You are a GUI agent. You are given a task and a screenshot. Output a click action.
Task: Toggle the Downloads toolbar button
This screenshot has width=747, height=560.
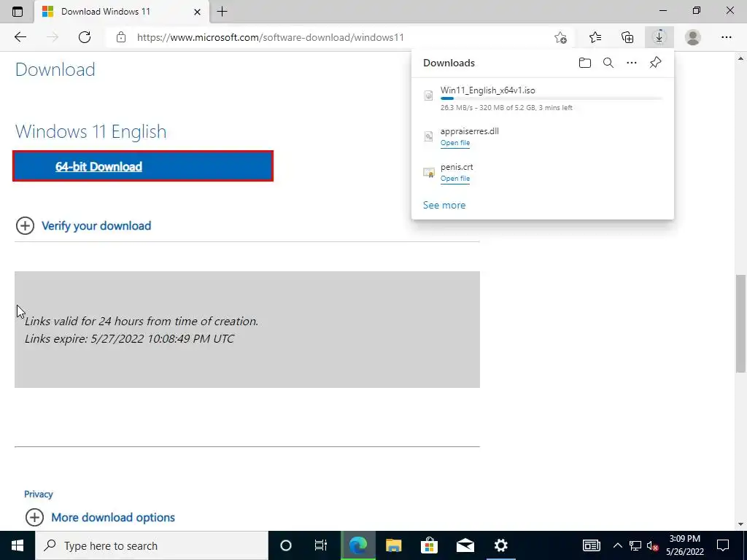[x=659, y=37]
